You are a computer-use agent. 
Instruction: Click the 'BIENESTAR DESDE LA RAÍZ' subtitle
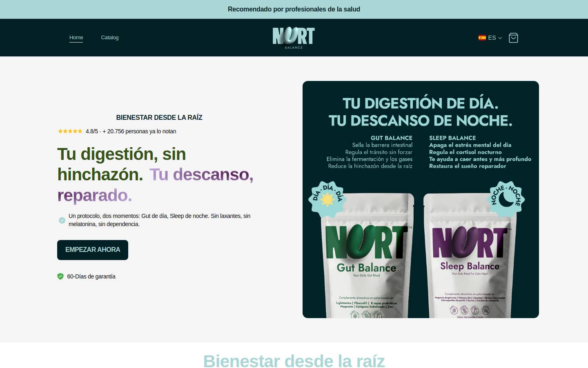(x=159, y=118)
